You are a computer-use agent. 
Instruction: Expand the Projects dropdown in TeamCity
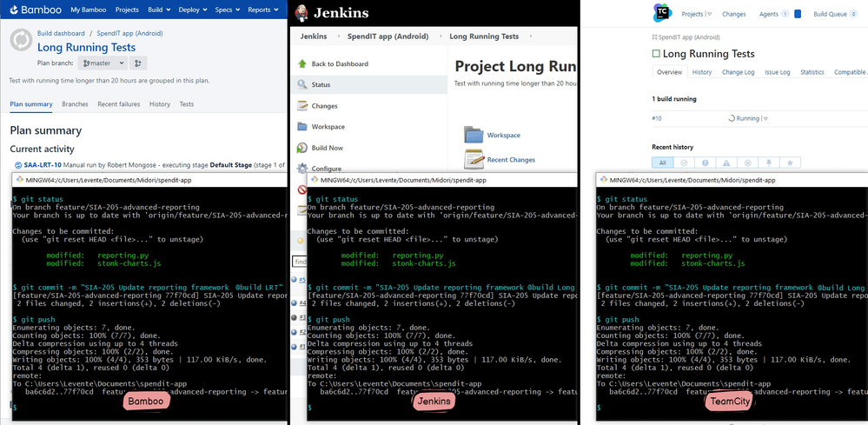[x=696, y=14]
